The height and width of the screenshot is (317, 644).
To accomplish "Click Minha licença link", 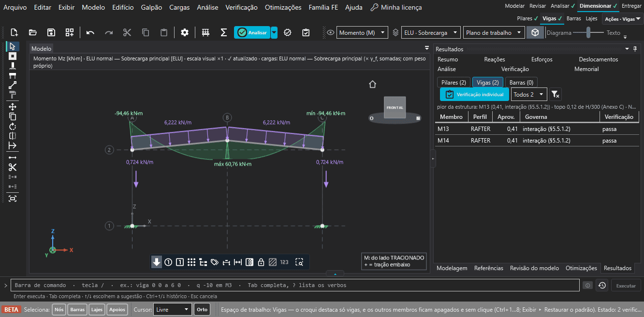I will tap(396, 7).
